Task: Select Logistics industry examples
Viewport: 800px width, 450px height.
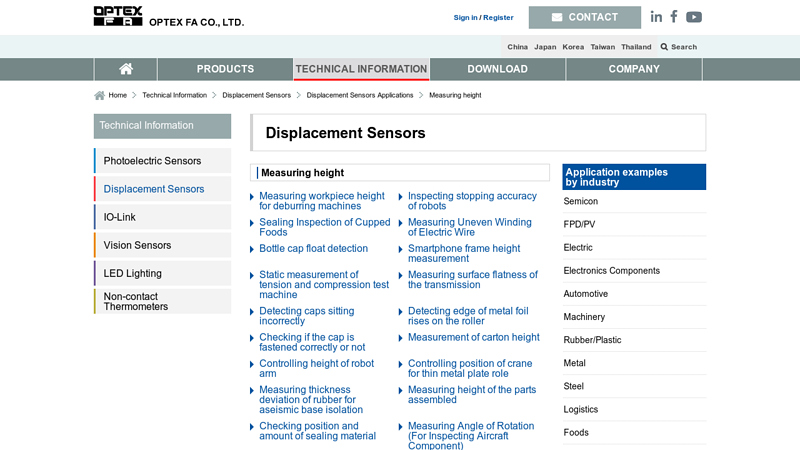Action: (x=581, y=409)
